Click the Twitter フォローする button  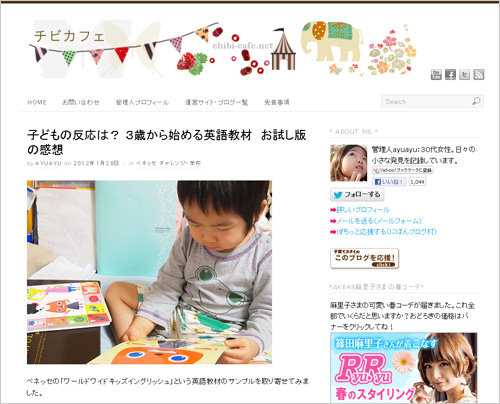tap(357, 195)
